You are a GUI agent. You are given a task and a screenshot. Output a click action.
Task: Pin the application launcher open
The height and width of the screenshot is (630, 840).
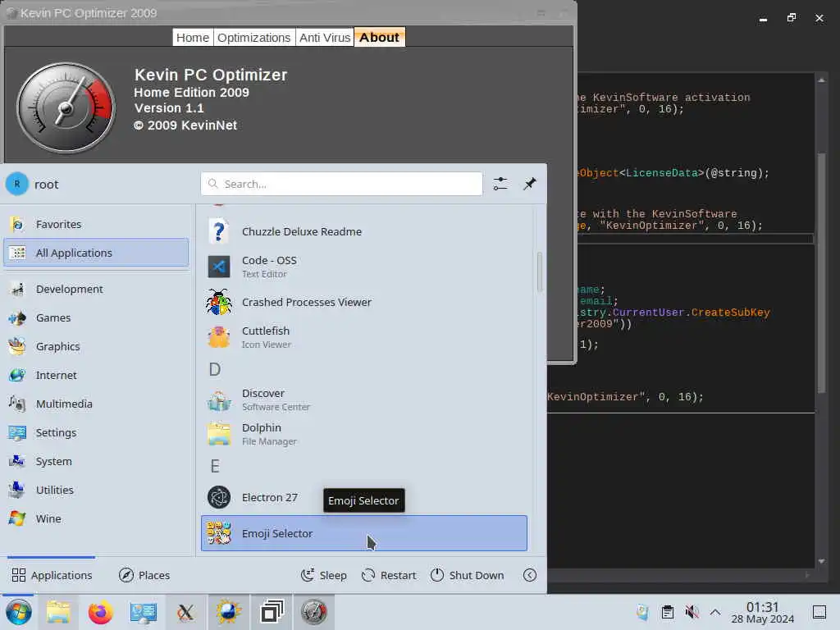(530, 184)
